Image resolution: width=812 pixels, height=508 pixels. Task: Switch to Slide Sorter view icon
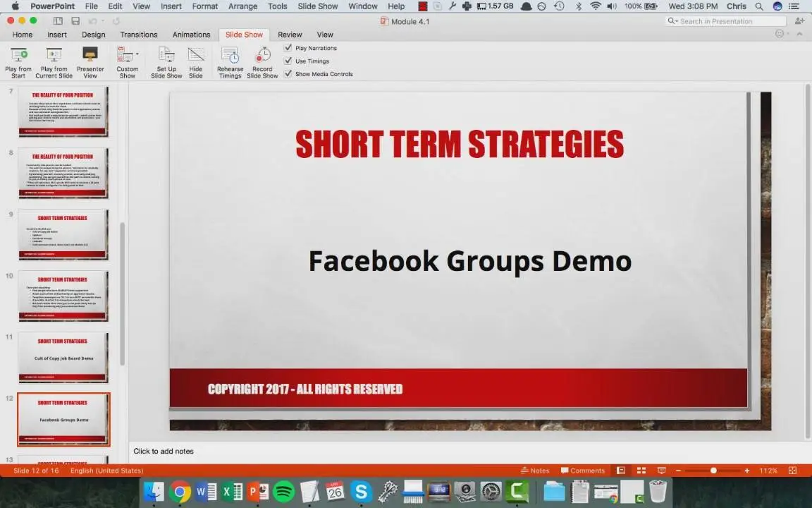[x=641, y=471]
